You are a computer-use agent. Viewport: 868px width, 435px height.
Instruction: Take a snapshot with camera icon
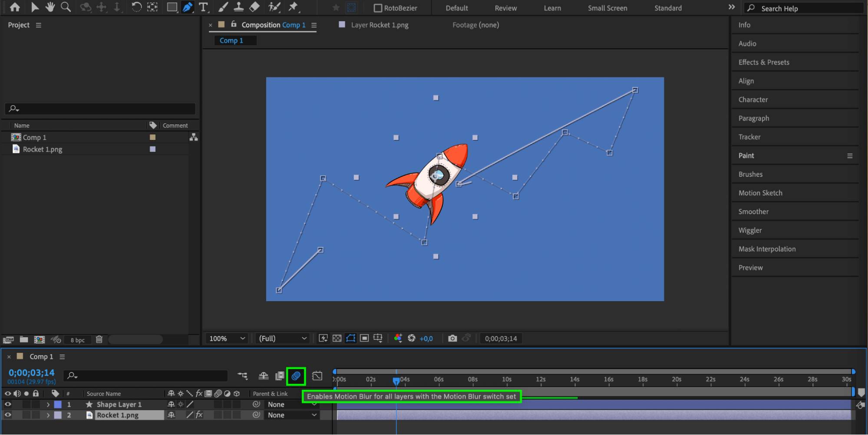click(452, 339)
